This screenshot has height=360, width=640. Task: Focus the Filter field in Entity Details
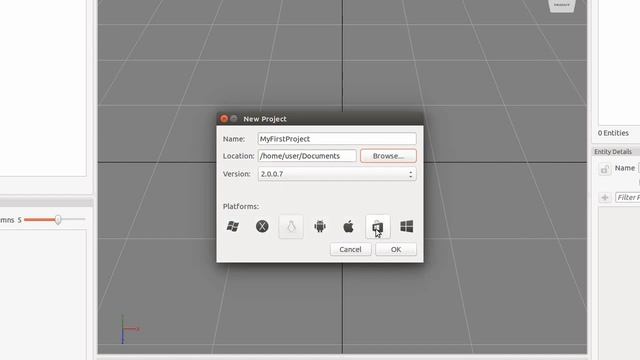click(x=628, y=198)
